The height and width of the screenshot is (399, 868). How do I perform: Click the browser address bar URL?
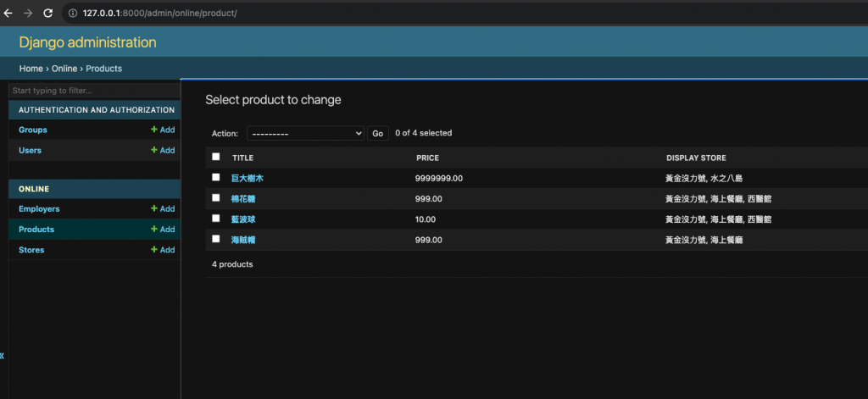click(160, 14)
